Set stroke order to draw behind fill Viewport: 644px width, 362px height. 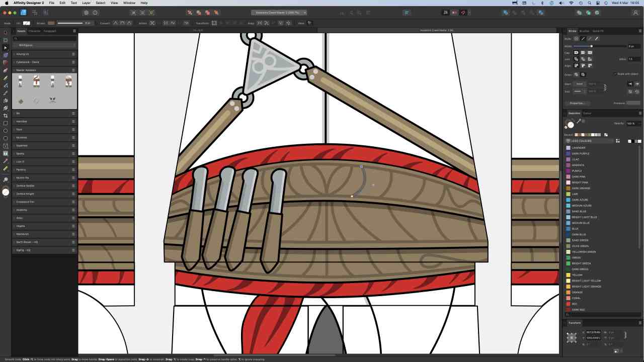pos(577,74)
